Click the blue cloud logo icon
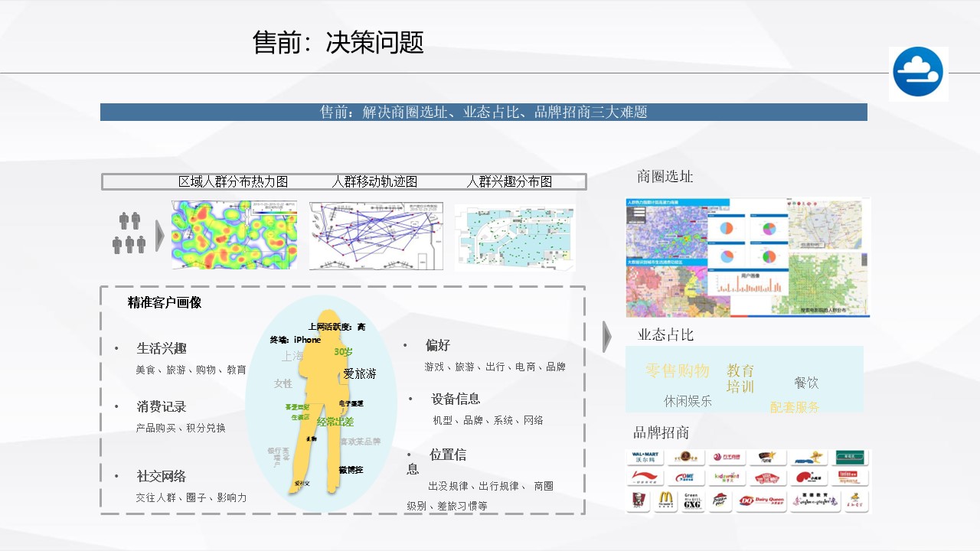The height and width of the screenshot is (551, 980). tap(918, 73)
